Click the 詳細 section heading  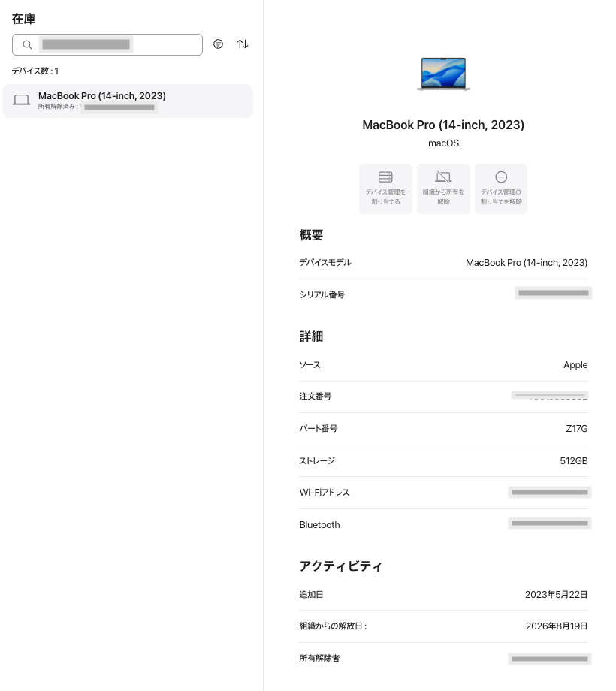click(x=311, y=336)
